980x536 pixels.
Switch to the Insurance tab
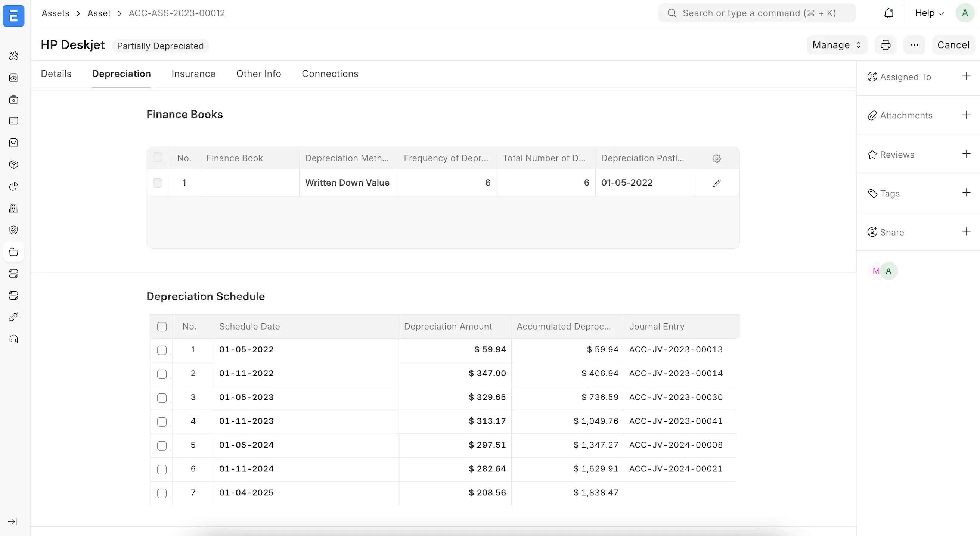193,74
